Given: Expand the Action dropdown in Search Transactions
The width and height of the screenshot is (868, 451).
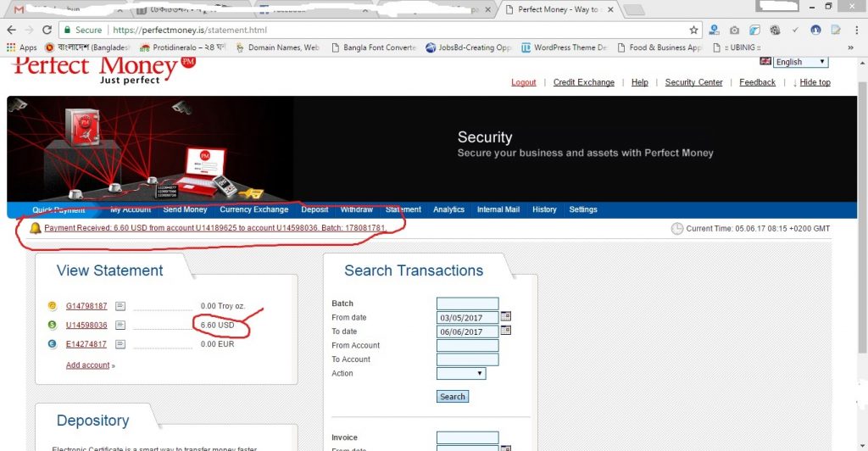Looking at the screenshot, I should pos(461,373).
